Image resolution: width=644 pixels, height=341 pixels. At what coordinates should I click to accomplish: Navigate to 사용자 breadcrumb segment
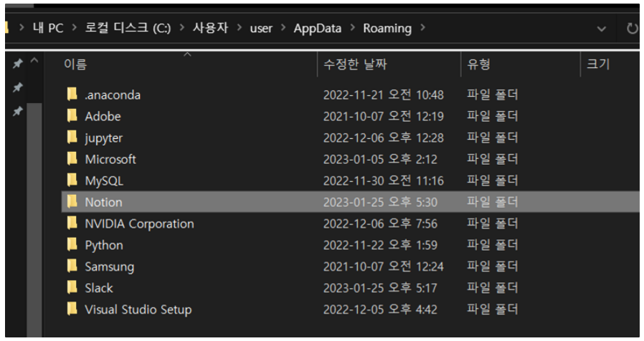[210, 28]
